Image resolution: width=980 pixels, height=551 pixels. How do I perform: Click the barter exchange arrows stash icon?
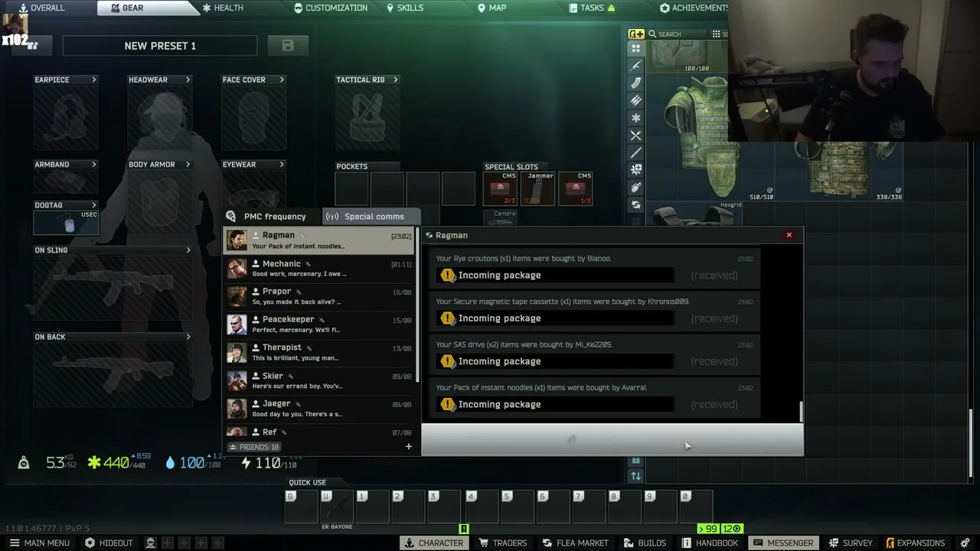[x=635, y=205]
